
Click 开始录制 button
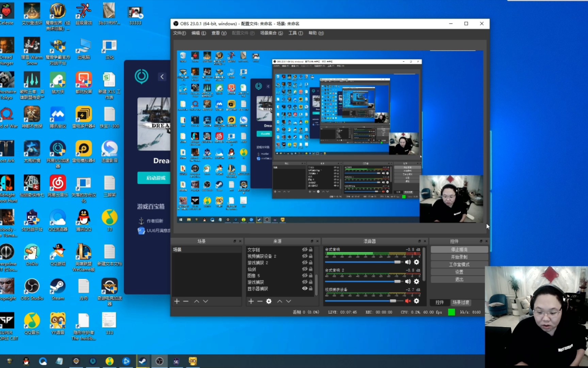click(459, 257)
